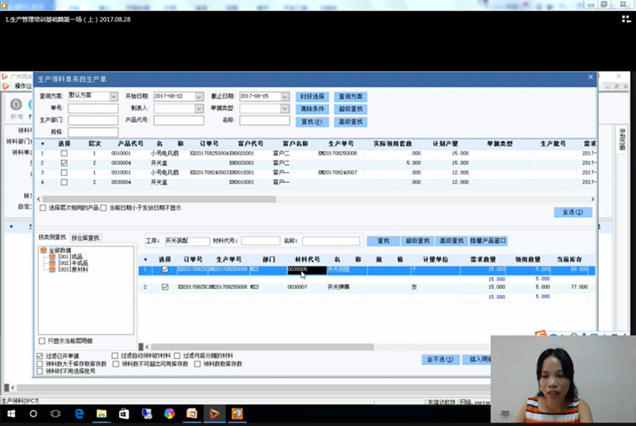Click the Chrome icon in the taskbar
This screenshot has width=636, height=426.
169,413
